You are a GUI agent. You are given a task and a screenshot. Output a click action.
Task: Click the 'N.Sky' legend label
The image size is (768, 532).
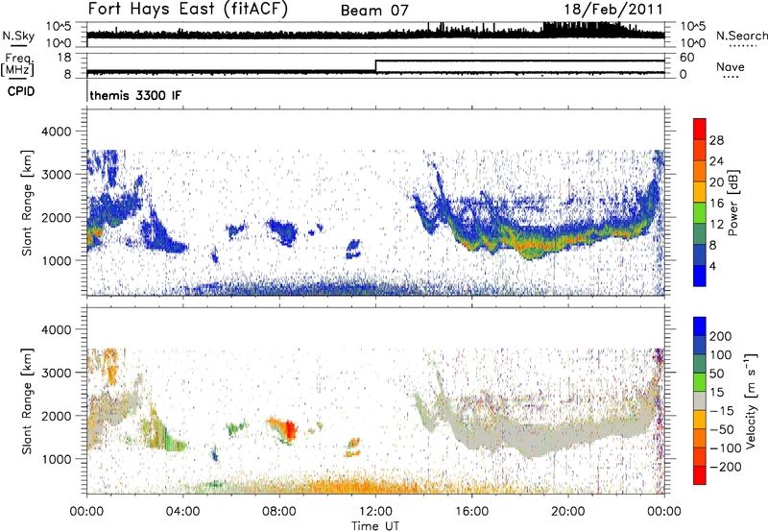(x=18, y=36)
